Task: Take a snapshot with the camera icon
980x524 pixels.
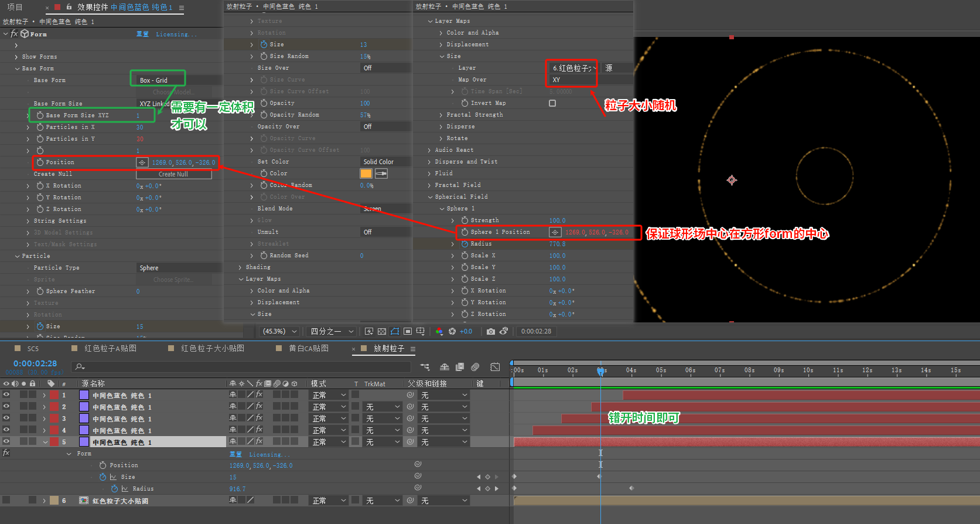Action: click(491, 331)
